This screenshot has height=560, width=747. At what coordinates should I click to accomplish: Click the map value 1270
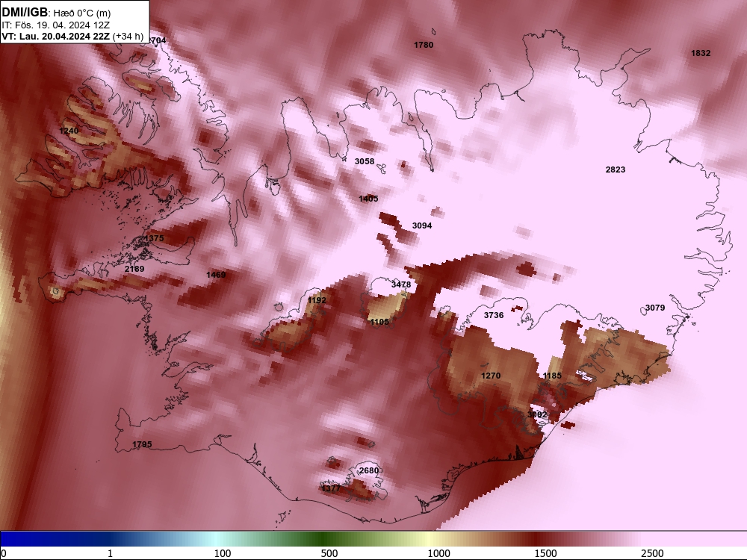point(491,376)
